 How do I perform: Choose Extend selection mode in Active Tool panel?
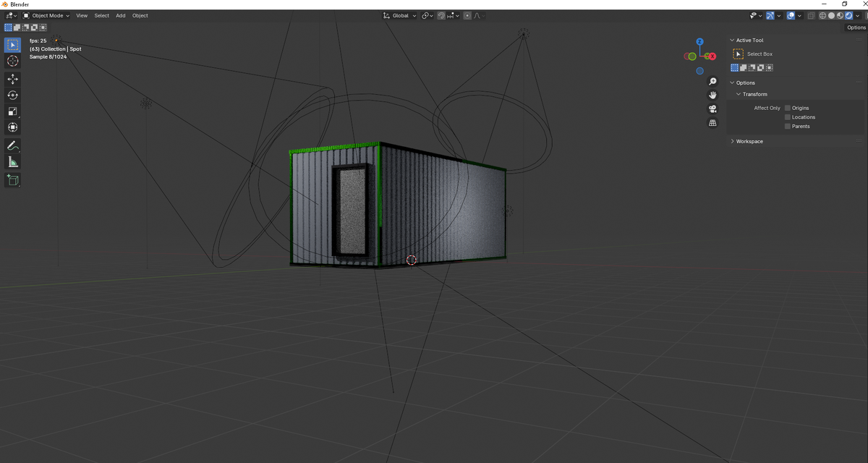[x=743, y=68]
